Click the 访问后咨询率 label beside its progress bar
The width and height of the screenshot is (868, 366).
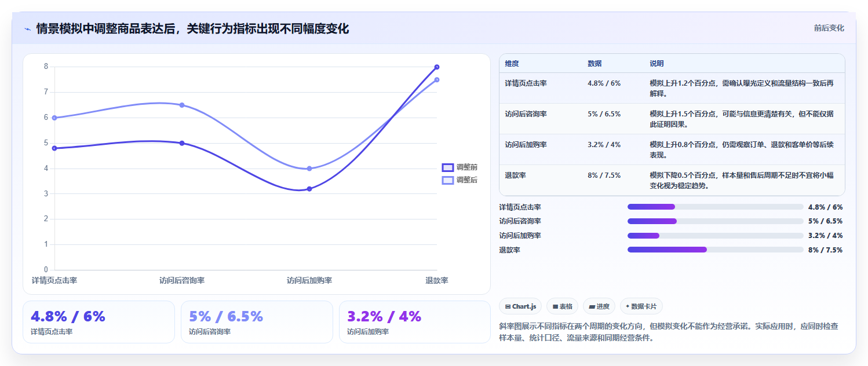pos(520,221)
